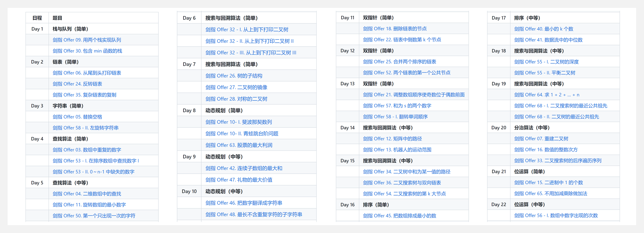The width and height of the screenshot is (644, 233).
Task: Open 剑指 Offer 32 - III. 从上到下打印二叉树 III
Action: click(x=251, y=53)
